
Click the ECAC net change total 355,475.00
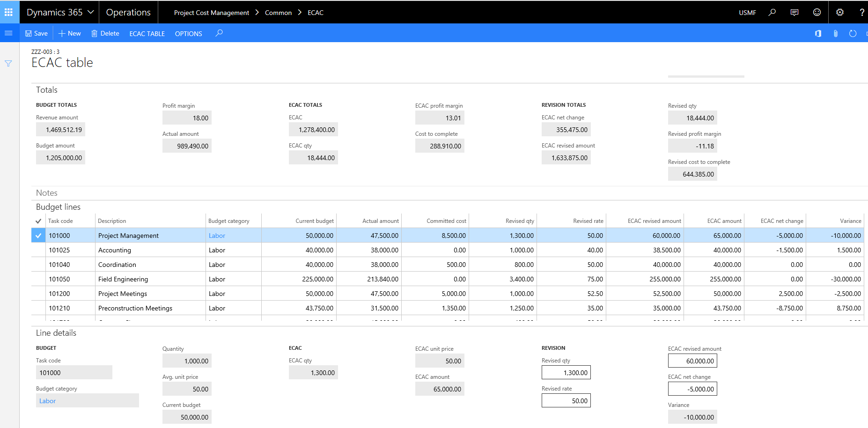[566, 130]
